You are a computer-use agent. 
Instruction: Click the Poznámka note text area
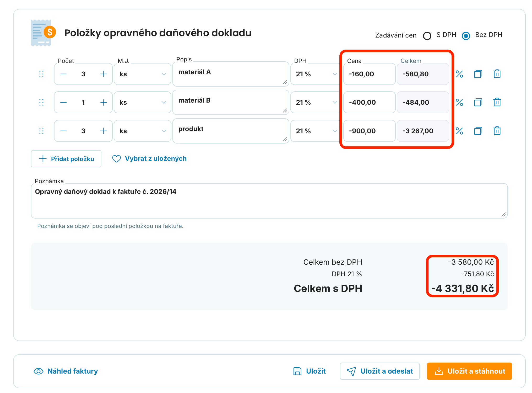(269, 201)
